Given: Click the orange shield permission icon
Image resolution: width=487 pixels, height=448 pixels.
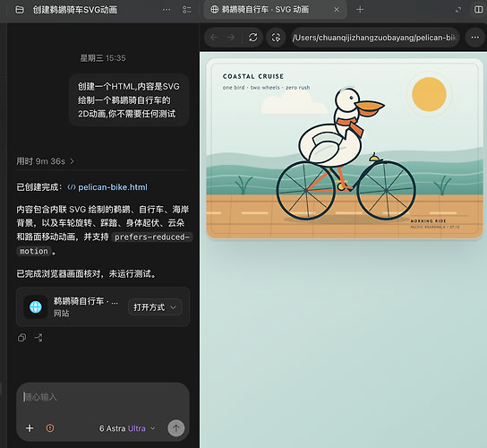Looking at the screenshot, I should [x=50, y=428].
